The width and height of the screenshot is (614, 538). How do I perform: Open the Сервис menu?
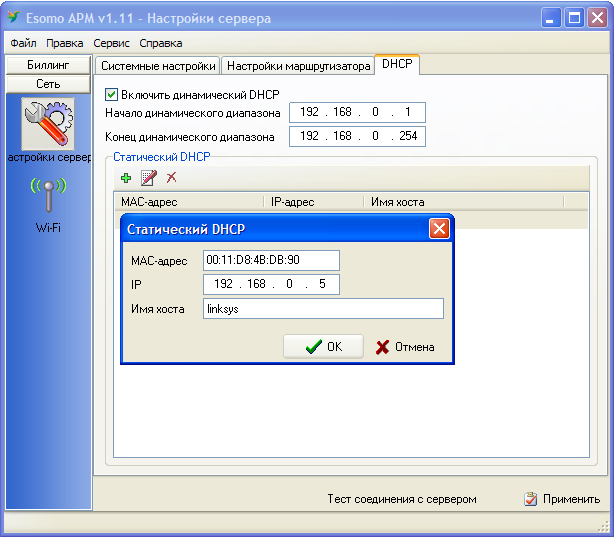point(111,44)
